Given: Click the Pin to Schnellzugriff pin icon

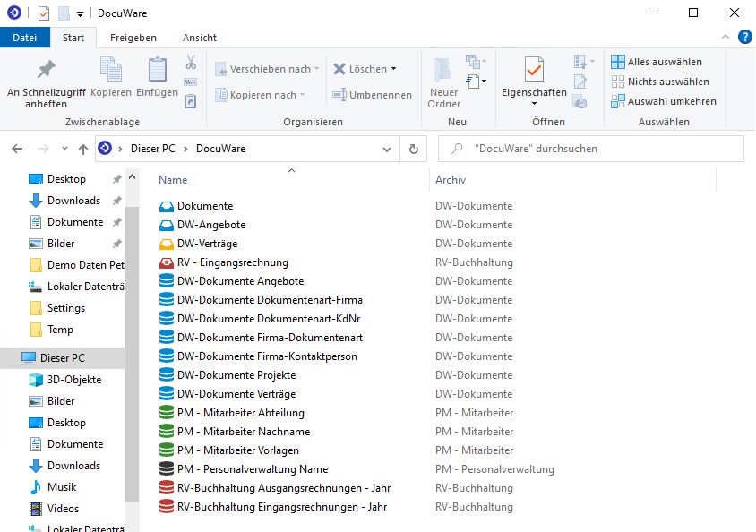Looking at the screenshot, I should tap(47, 69).
